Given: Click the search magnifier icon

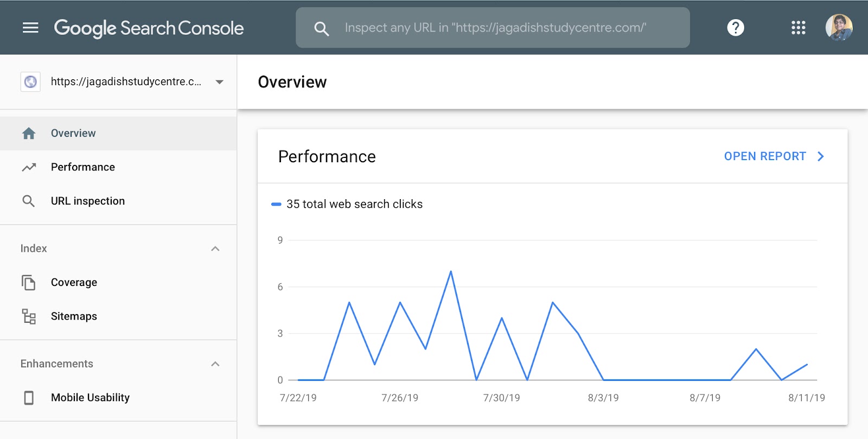Looking at the screenshot, I should click(x=322, y=29).
